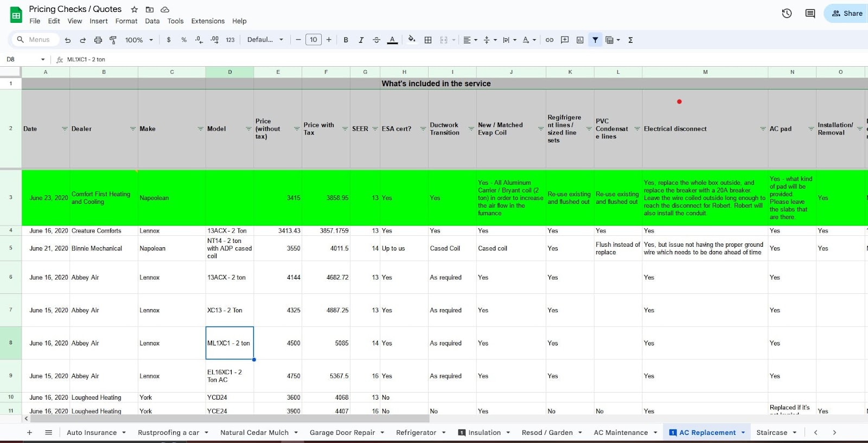Viewport: 868px width, 443px height.
Task: Select cell containing Creature Comforts
Action: tap(104, 231)
